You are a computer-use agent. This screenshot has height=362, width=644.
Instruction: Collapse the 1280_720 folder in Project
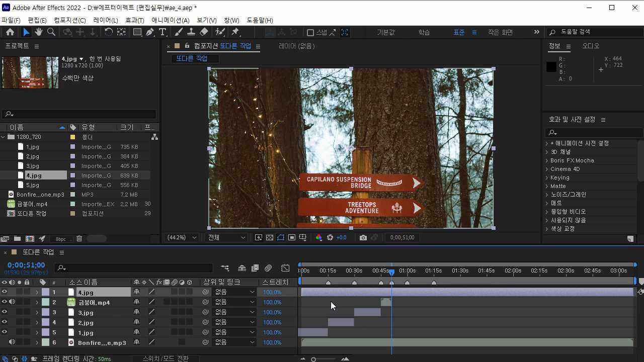[4, 137]
